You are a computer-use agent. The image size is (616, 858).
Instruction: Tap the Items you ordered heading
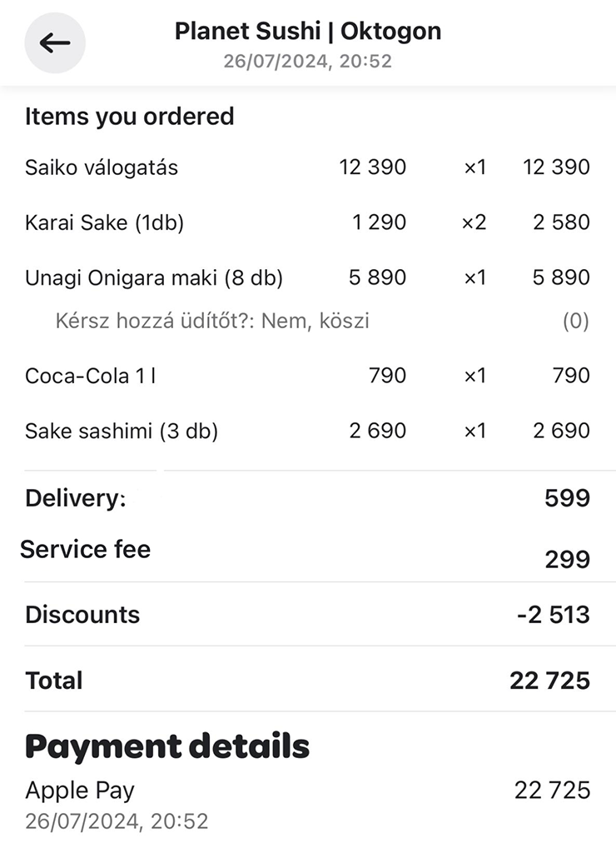(x=130, y=117)
